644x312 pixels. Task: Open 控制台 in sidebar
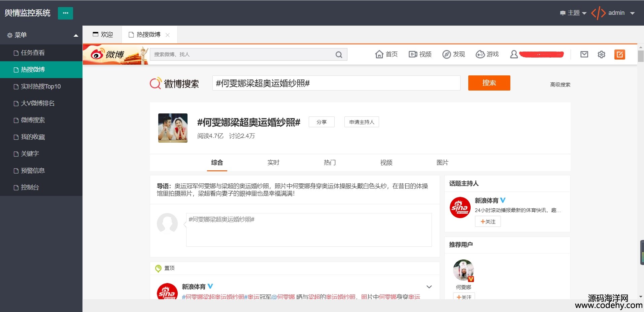point(41,187)
